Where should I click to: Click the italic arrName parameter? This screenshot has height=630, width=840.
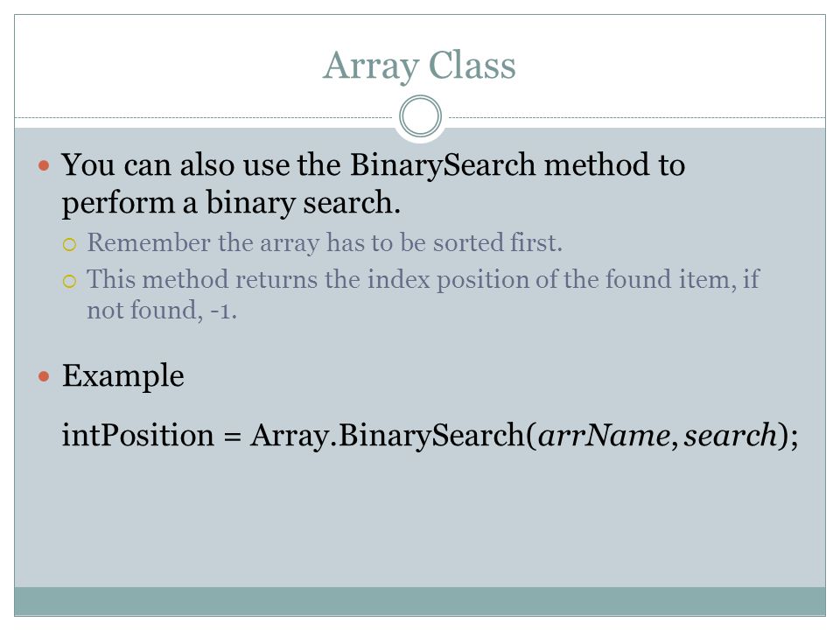[604, 435]
